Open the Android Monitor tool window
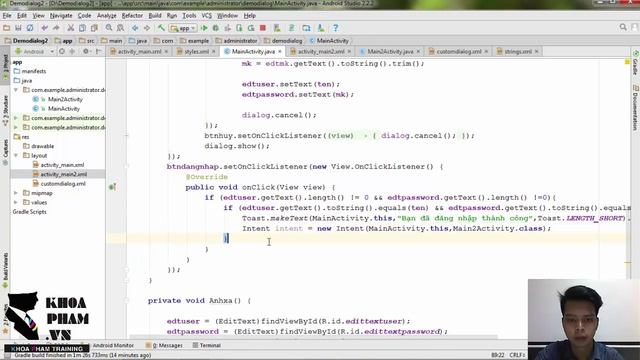This screenshot has width=640, height=360. click(x=113, y=345)
